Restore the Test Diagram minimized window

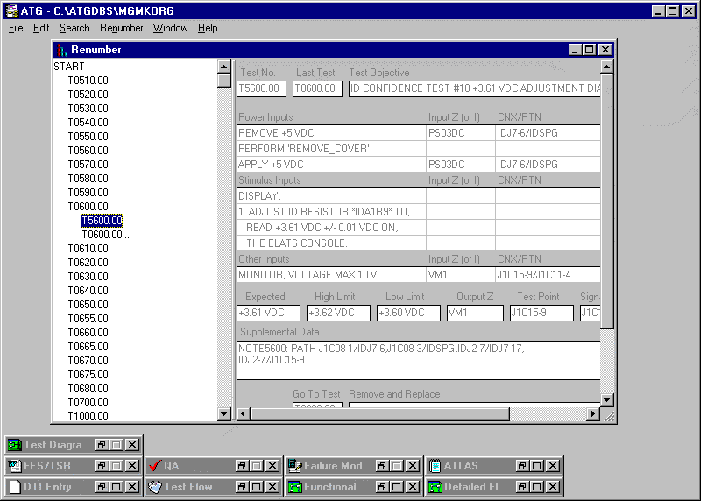[102, 445]
